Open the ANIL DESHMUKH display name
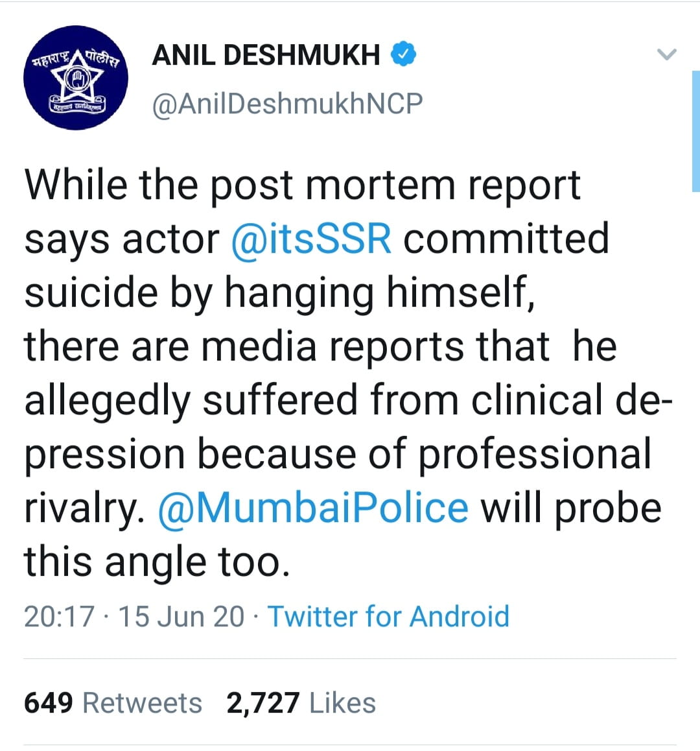The image size is (700, 751). click(266, 56)
